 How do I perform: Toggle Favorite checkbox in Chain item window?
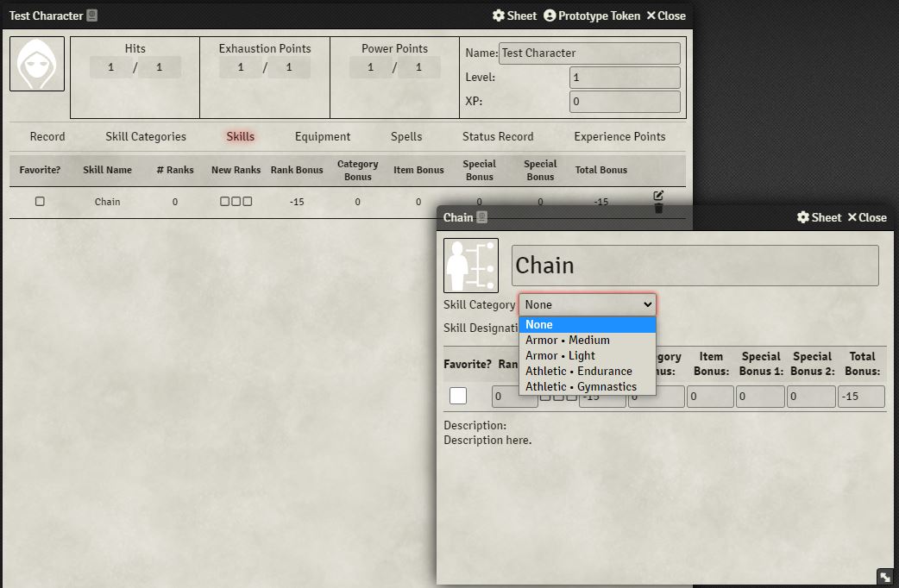click(x=457, y=395)
